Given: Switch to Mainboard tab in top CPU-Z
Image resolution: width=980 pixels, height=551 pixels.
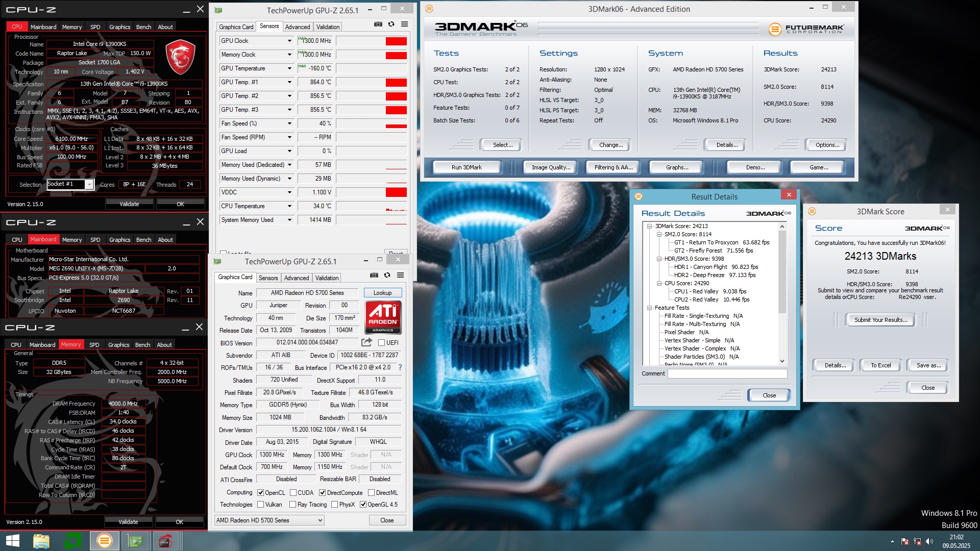Looking at the screenshot, I should click(43, 27).
